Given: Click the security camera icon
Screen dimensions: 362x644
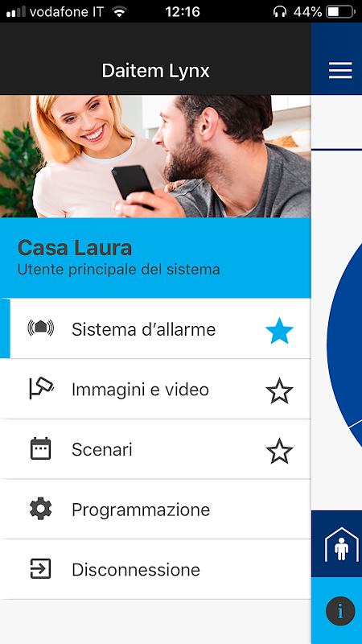Looking at the screenshot, I should pos(41,389).
